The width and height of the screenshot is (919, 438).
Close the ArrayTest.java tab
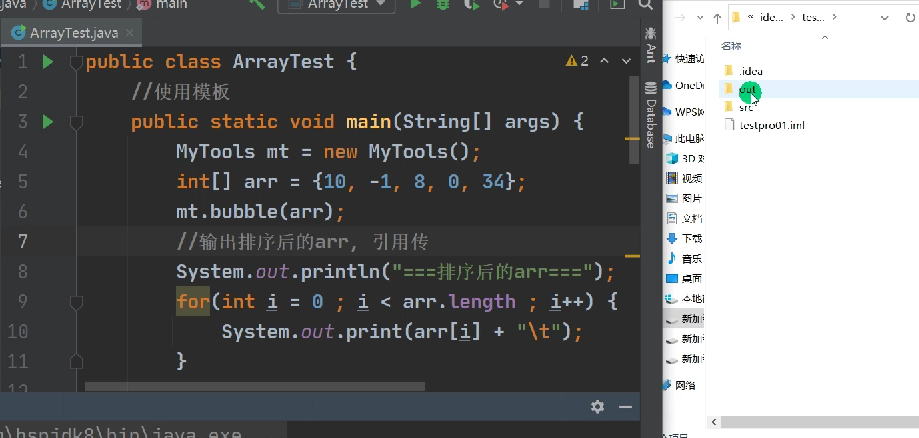[x=130, y=33]
